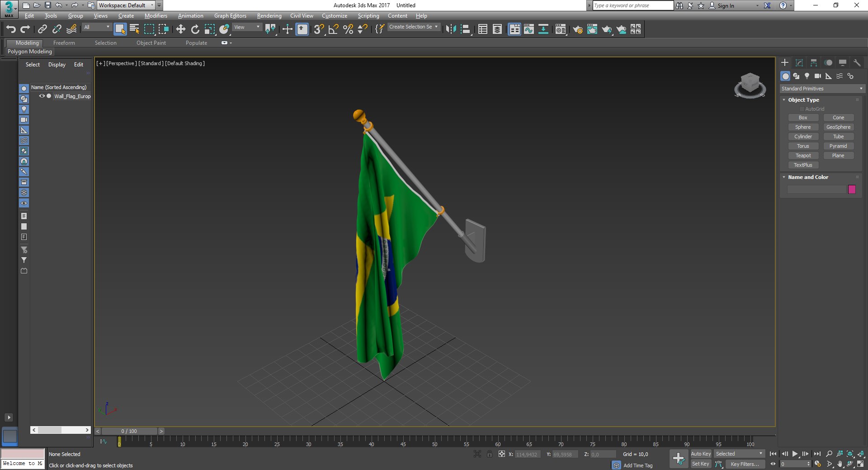
Task: Toggle the 3D Snaps button
Action: (319, 29)
